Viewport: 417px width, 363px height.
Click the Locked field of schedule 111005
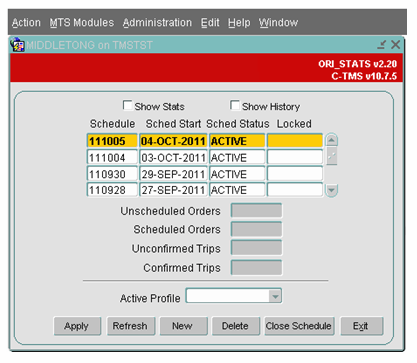[295, 141]
